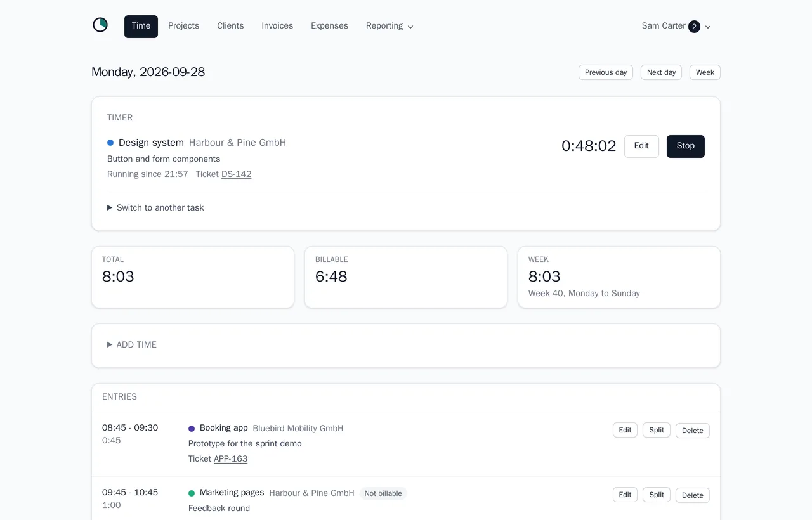Screen dimensions: 812x520
Task: Click the Billable total 6:48
Action: [331, 276]
